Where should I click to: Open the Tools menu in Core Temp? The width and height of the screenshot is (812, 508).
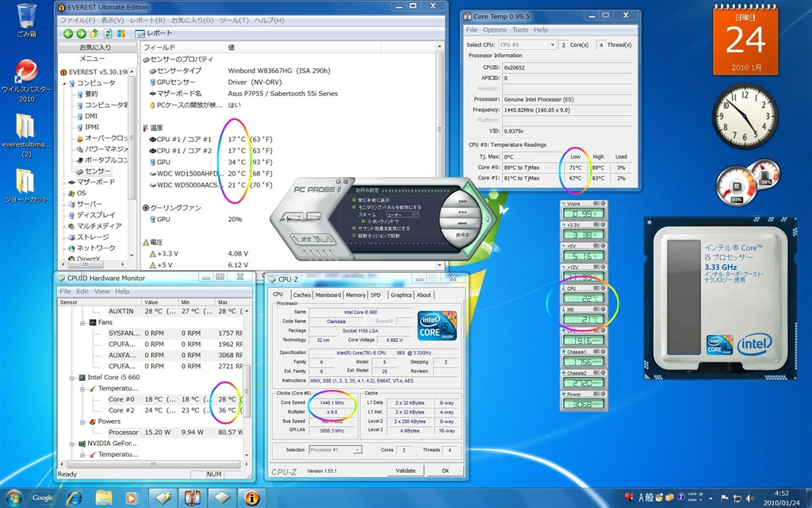pyautogui.click(x=520, y=29)
